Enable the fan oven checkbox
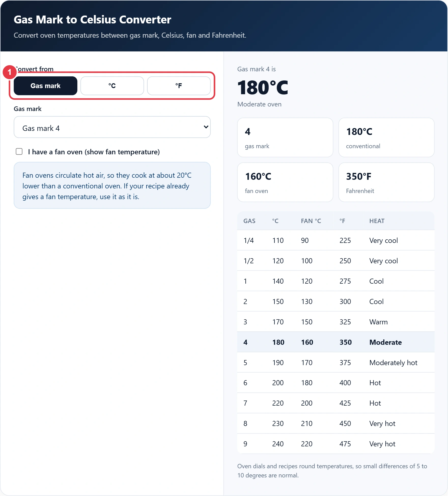This screenshot has width=448, height=496. 19,152
